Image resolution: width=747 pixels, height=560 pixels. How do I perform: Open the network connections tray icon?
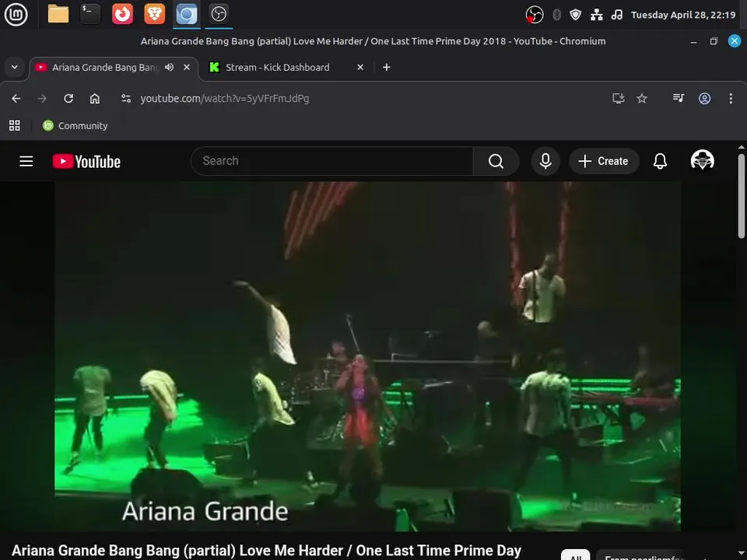pos(597,15)
